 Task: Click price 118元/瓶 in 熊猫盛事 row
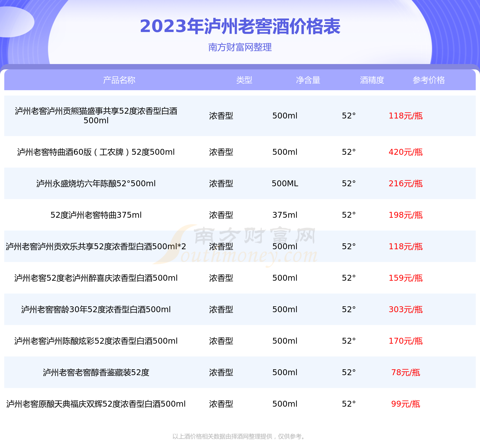pyautogui.click(x=406, y=116)
